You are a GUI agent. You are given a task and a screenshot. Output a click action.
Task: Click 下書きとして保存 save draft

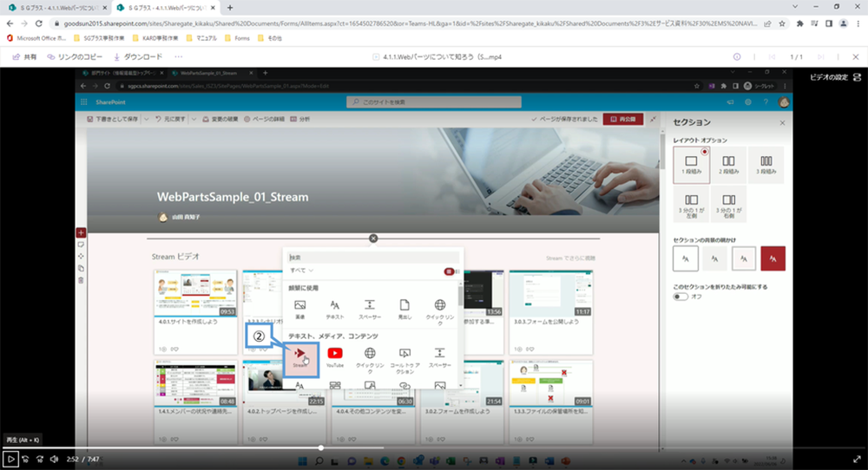pyautogui.click(x=113, y=119)
